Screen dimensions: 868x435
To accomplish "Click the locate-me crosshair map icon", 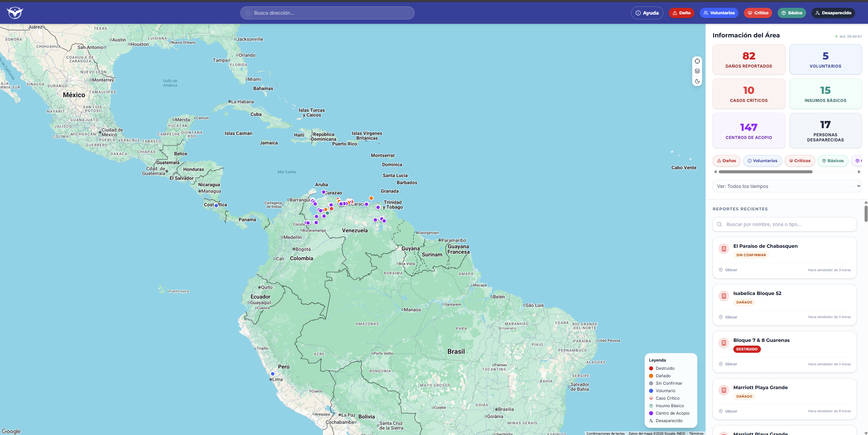I will (x=697, y=61).
